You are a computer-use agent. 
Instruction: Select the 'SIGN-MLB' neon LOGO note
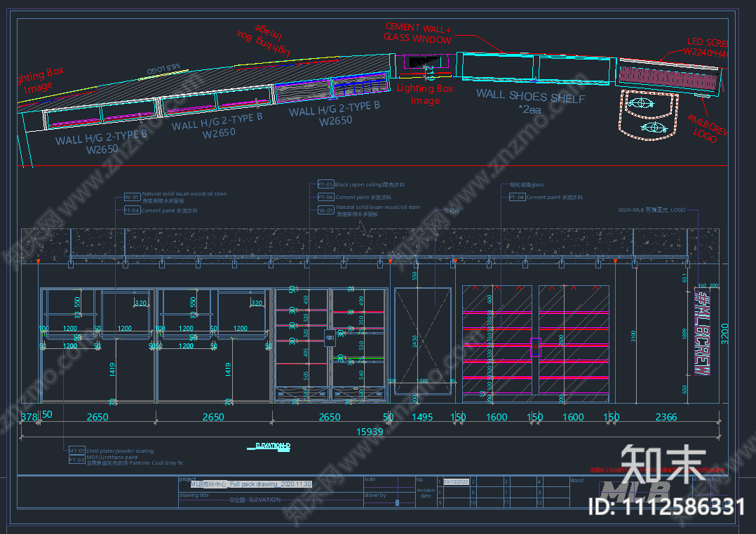tap(652, 210)
